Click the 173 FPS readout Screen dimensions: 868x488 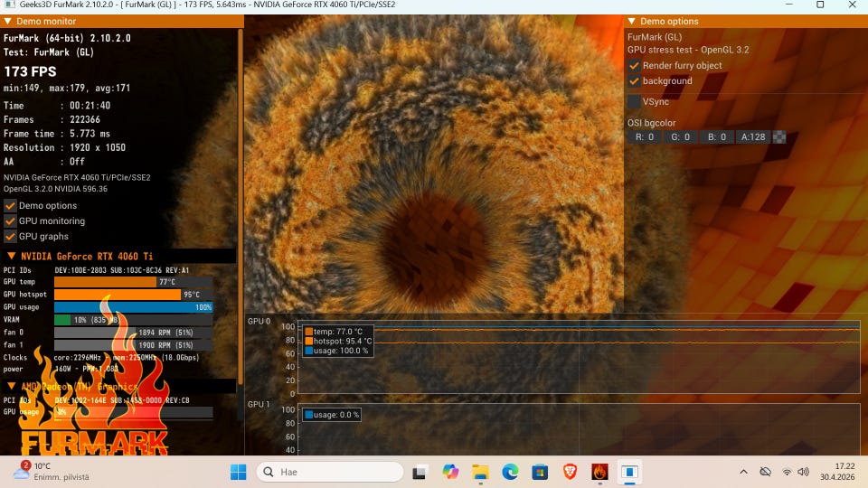(x=30, y=71)
